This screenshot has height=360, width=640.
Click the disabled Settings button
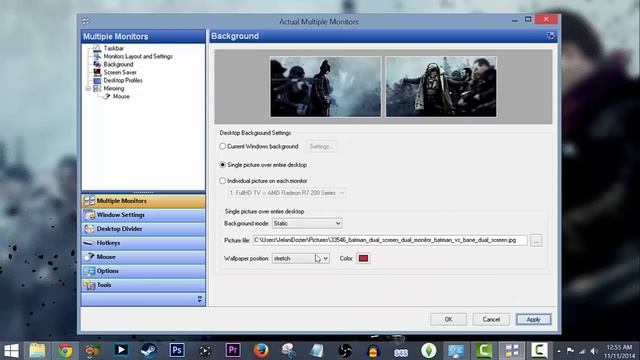321,146
